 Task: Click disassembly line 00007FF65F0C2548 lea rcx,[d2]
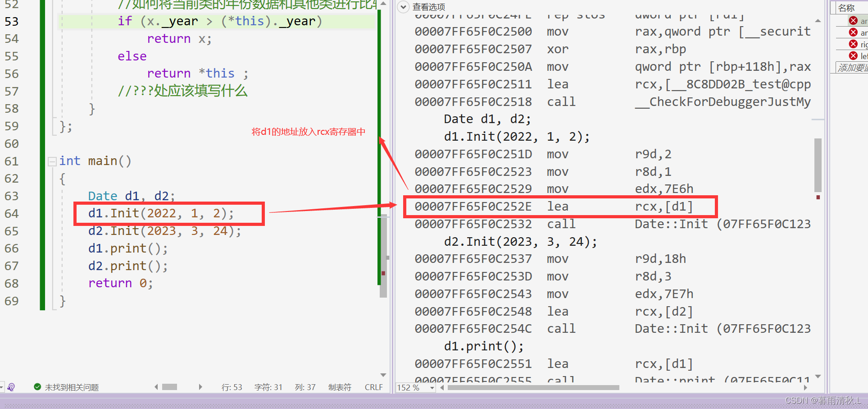tap(554, 312)
